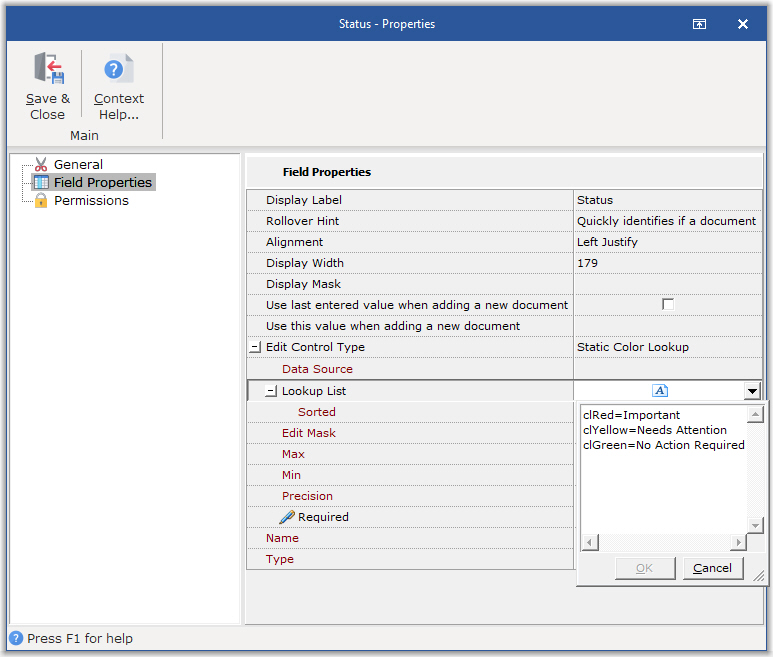This screenshot has width=773, height=657.
Task: Select the Min property label
Action: coord(291,475)
